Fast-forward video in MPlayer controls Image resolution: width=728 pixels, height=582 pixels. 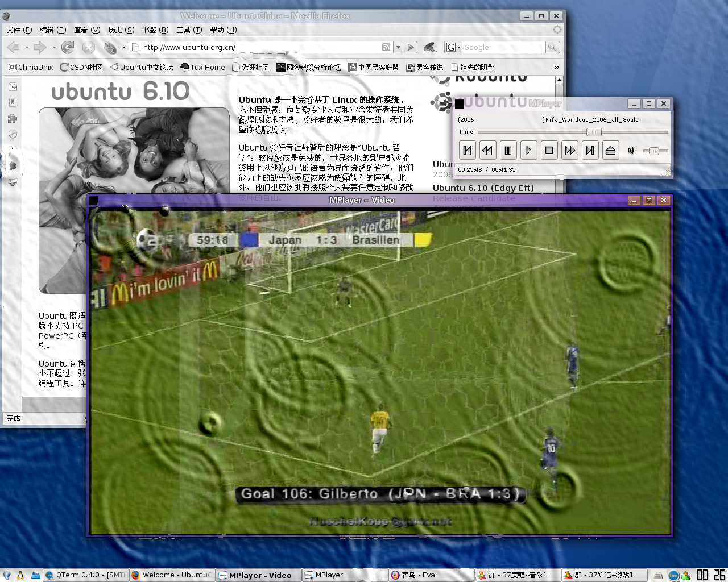click(x=569, y=150)
